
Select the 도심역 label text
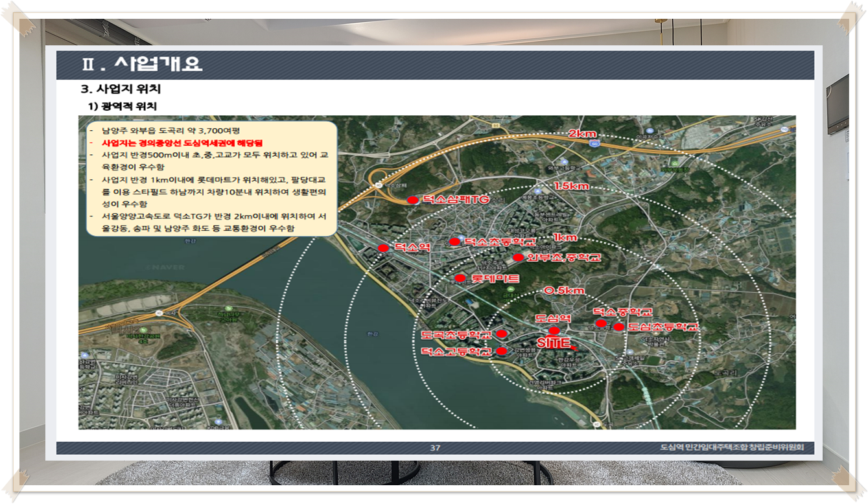coord(553,319)
